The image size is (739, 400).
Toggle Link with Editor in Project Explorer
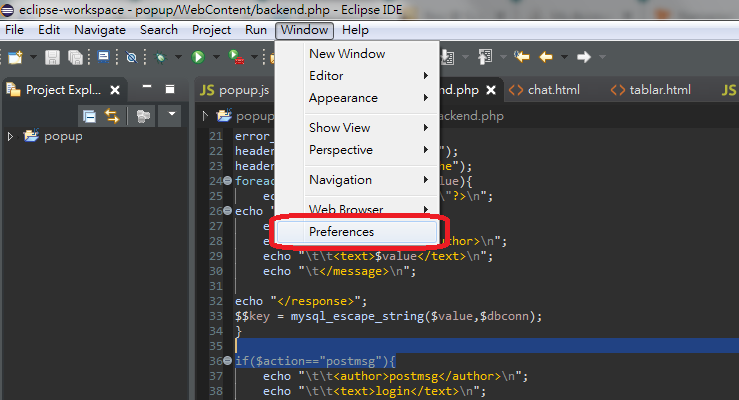[x=112, y=116]
